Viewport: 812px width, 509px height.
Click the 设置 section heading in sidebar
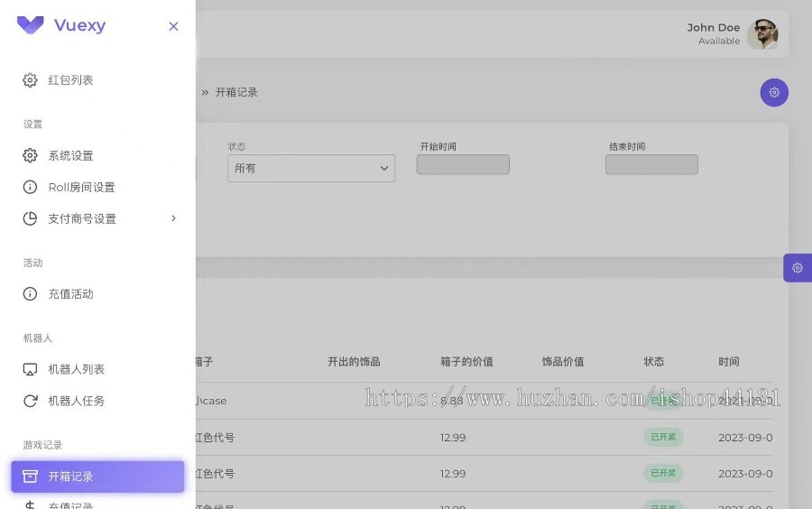point(32,125)
